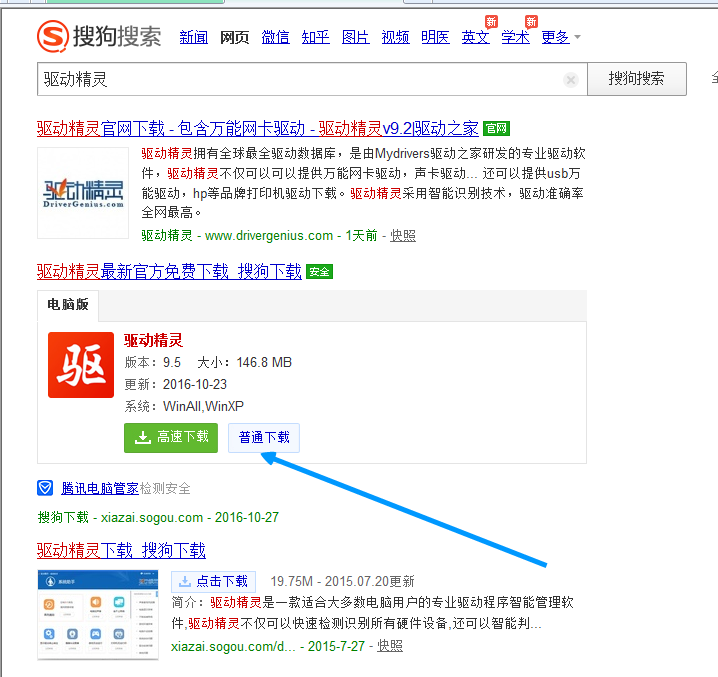
Task: Open the DriverGenius.com logo thumbnail
Action: (83, 193)
